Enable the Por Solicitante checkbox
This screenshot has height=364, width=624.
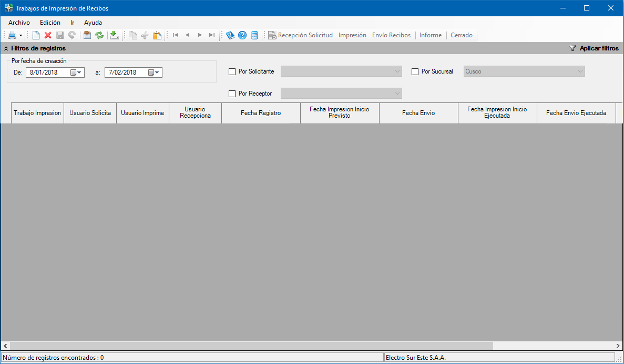point(232,71)
